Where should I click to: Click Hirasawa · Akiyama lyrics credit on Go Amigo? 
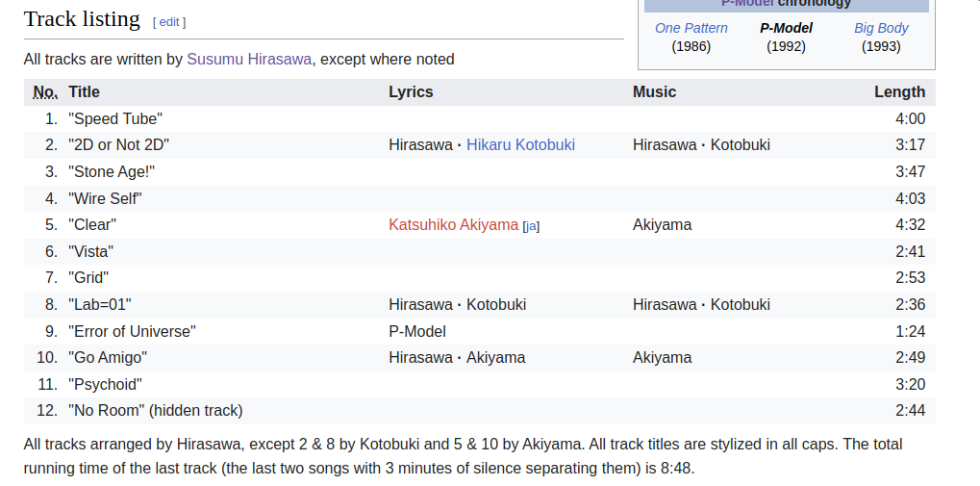coord(457,358)
